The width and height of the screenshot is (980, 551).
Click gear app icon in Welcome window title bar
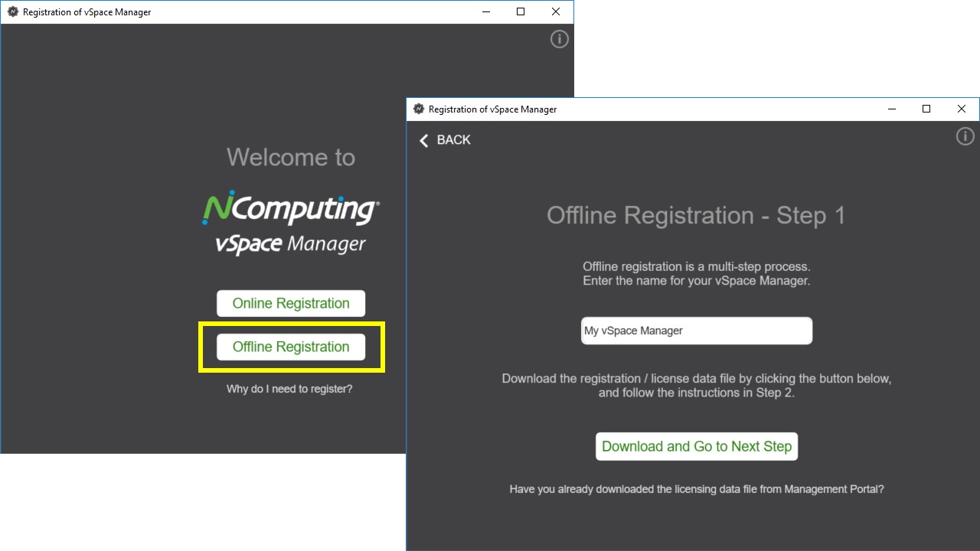[x=12, y=11]
